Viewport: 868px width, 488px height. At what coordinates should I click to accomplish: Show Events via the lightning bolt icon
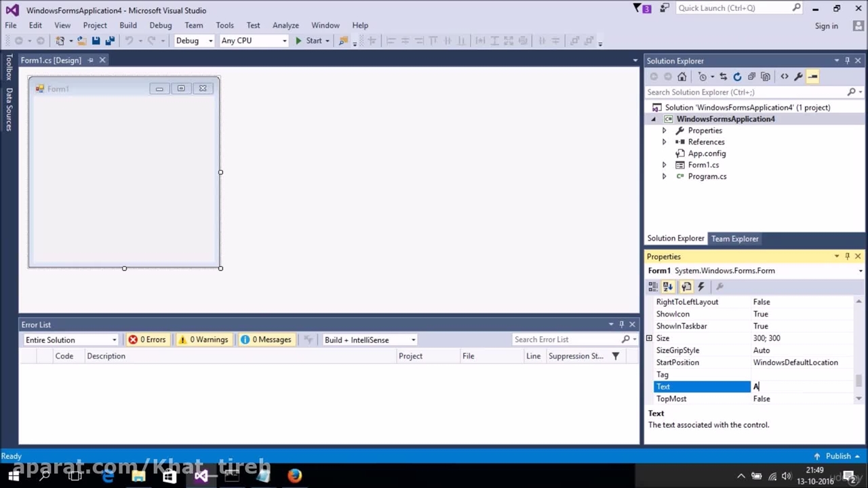701,287
